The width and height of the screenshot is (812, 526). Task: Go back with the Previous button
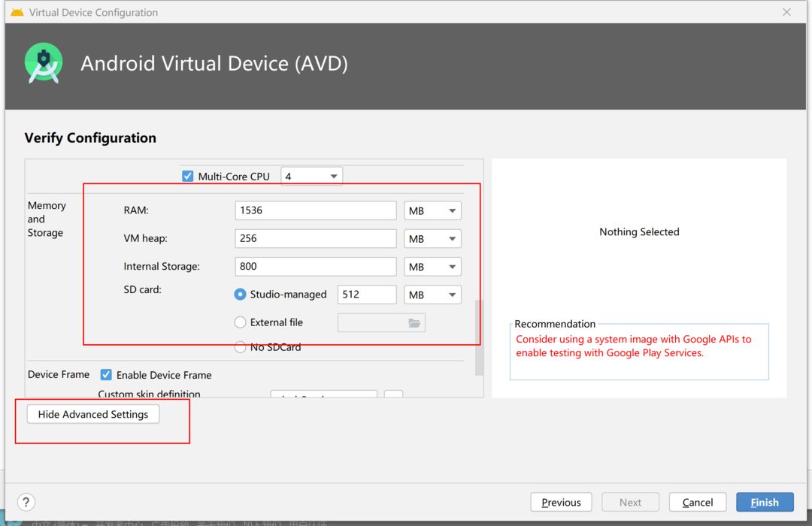pyautogui.click(x=561, y=502)
